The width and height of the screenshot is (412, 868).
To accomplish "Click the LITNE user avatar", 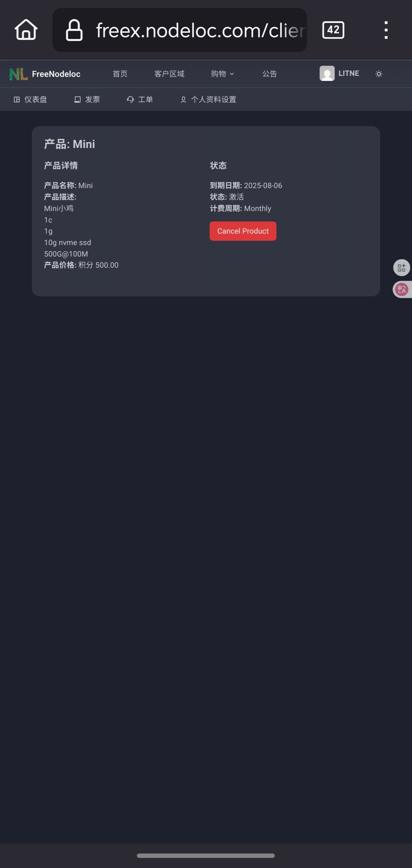I will [327, 73].
